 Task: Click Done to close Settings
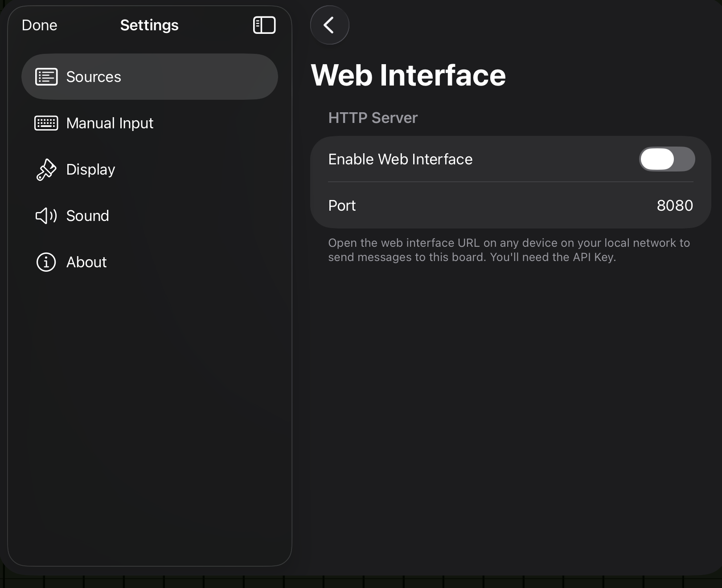coord(39,25)
